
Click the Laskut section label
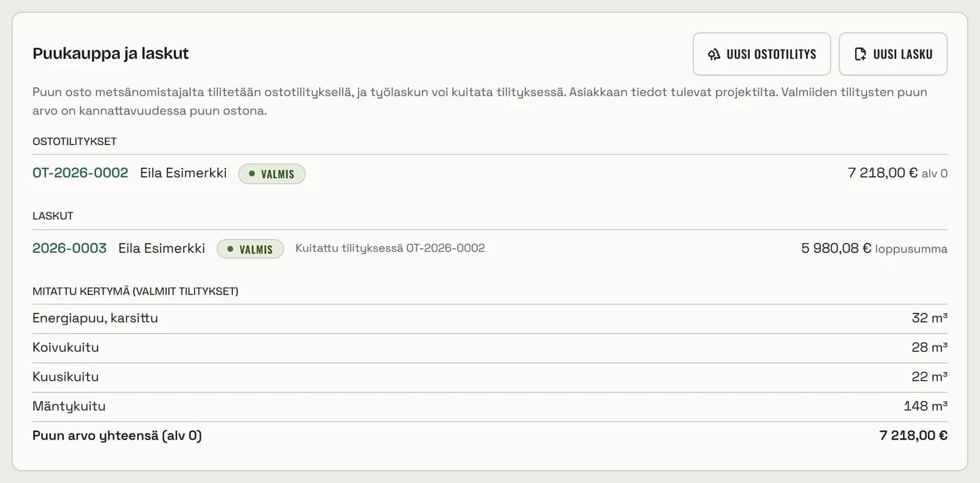pyautogui.click(x=53, y=216)
